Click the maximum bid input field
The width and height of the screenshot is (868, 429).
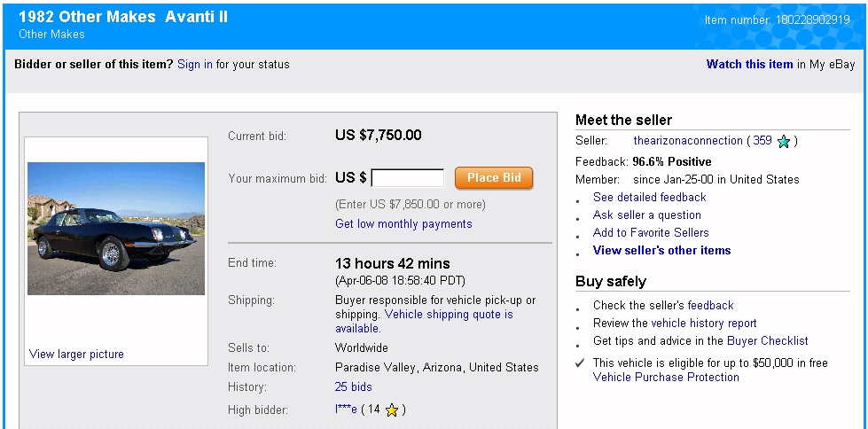408,178
